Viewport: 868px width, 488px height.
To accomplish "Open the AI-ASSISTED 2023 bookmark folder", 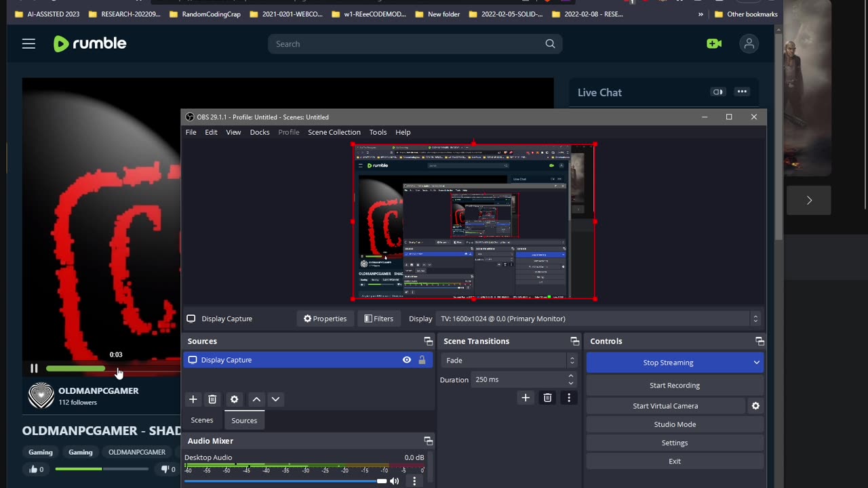I will point(47,14).
